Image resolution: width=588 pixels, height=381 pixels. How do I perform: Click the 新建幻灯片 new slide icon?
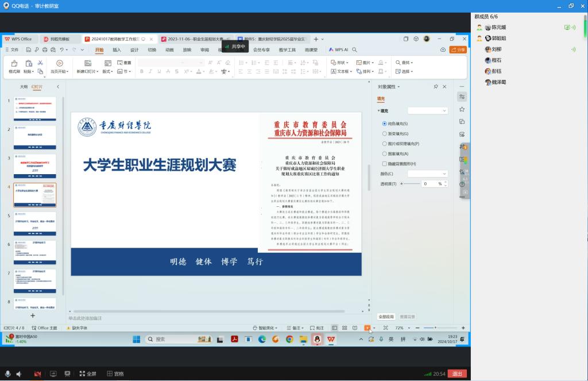[88, 63]
